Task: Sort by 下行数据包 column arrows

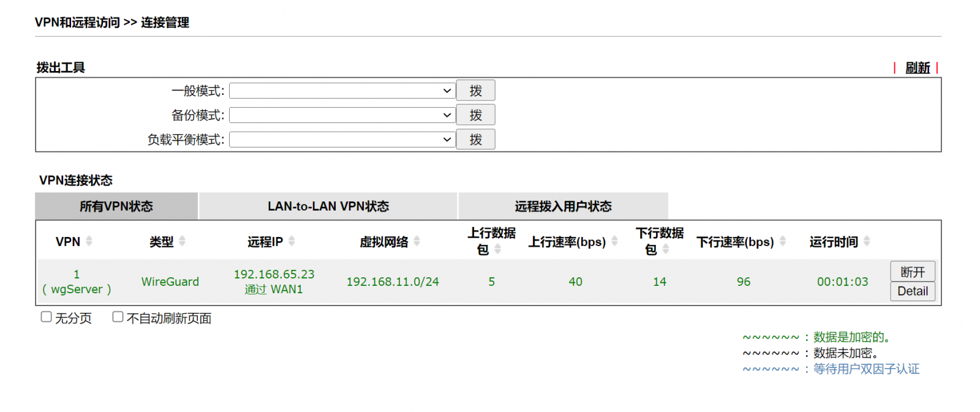Action: point(665,249)
